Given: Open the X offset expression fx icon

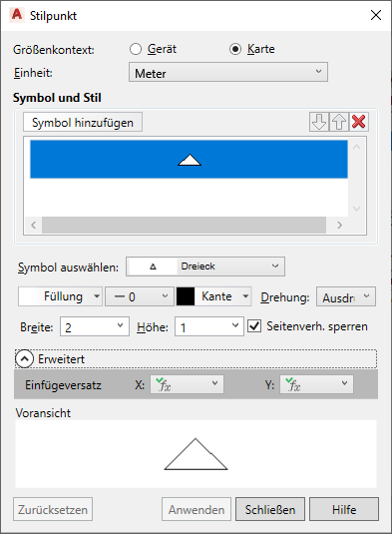Looking at the screenshot, I should click(164, 384).
